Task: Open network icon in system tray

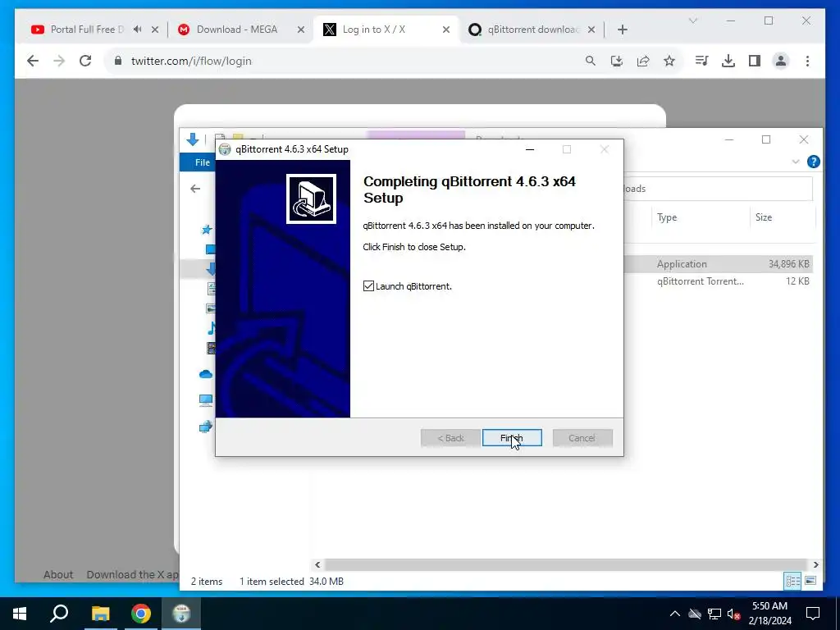Action: click(714, 614)
